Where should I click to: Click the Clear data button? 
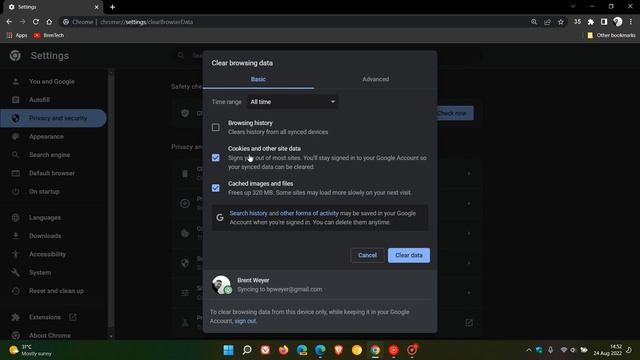pos(409,255)
